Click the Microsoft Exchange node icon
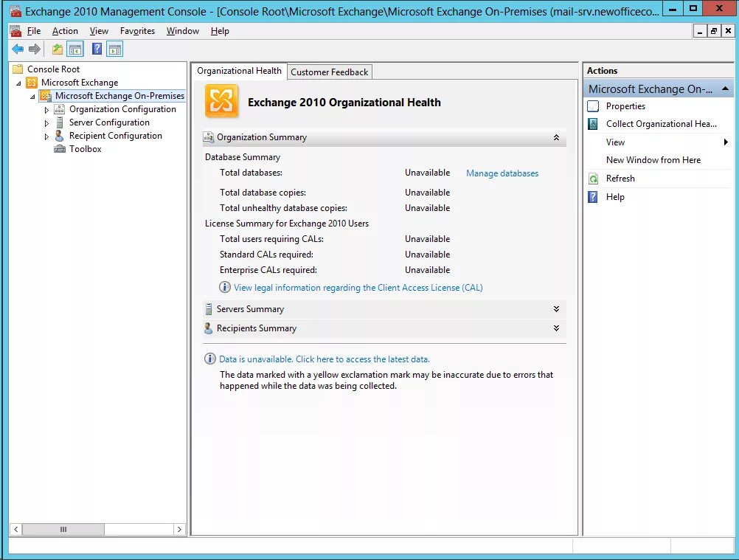Viewport: 739px width, 560px height. [32, 83]
